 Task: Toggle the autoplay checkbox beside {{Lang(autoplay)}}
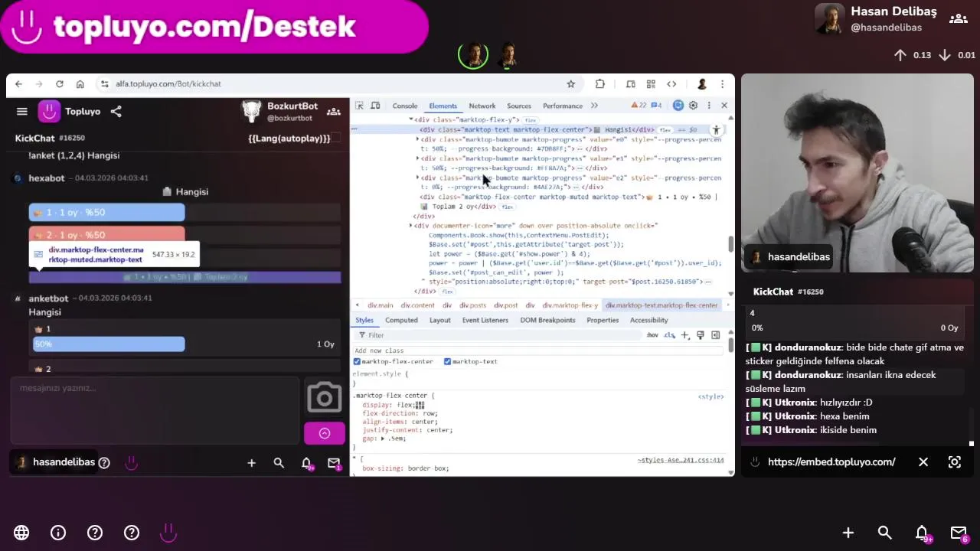pyautogui.click(x=336, y=139)
